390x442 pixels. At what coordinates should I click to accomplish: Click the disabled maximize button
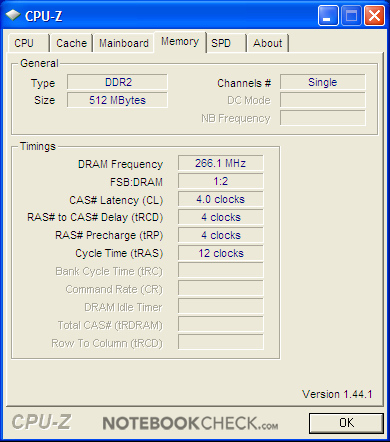click(351, 16)
